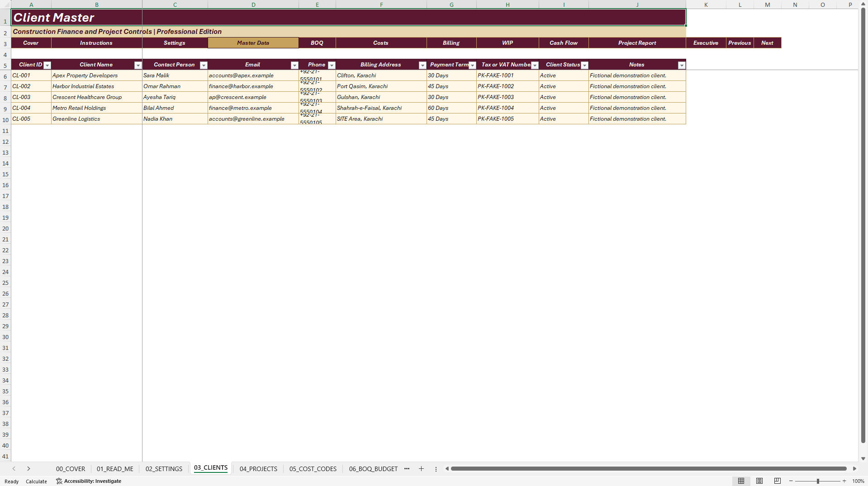The width and height of the screenshot is (868, 486).
Task: Click the zoom out minus icon
Action: [791, 481]
